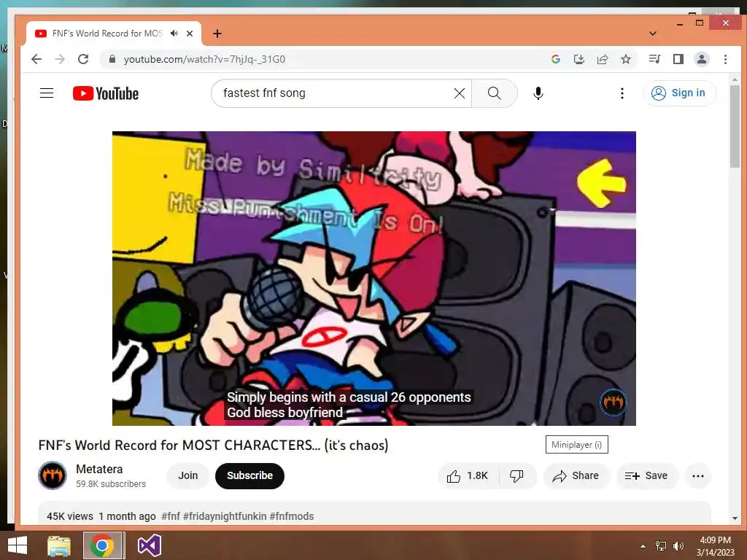Select the address bar URL
Viewport: 747px width, 560px height.
point(204,59)
